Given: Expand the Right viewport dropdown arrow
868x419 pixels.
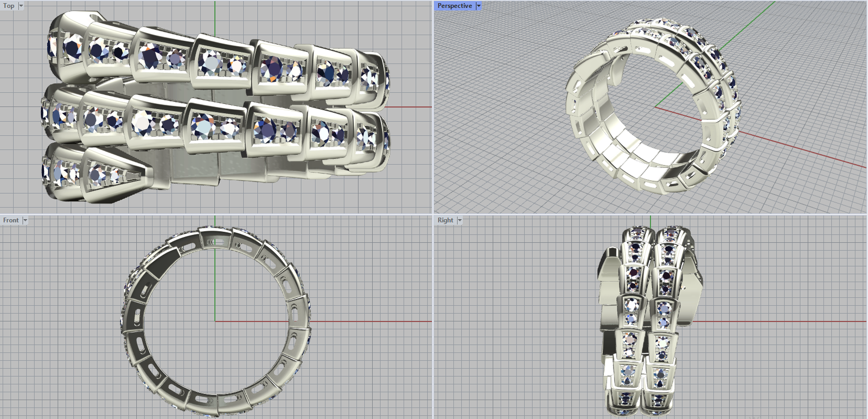Looking at the screenshot, I should 459,220.
